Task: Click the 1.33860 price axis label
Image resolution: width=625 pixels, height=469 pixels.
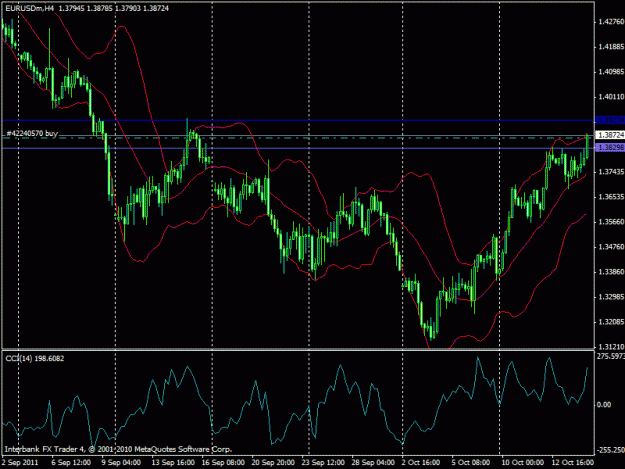Action: point(611,272)
